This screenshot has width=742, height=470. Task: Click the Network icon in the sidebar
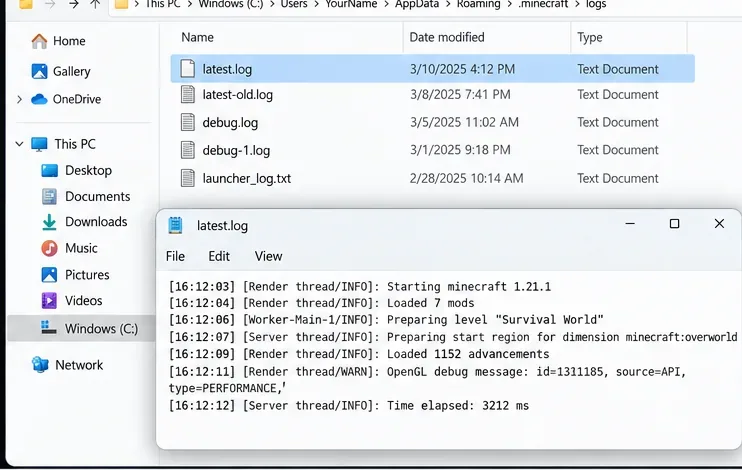(40, 365)
